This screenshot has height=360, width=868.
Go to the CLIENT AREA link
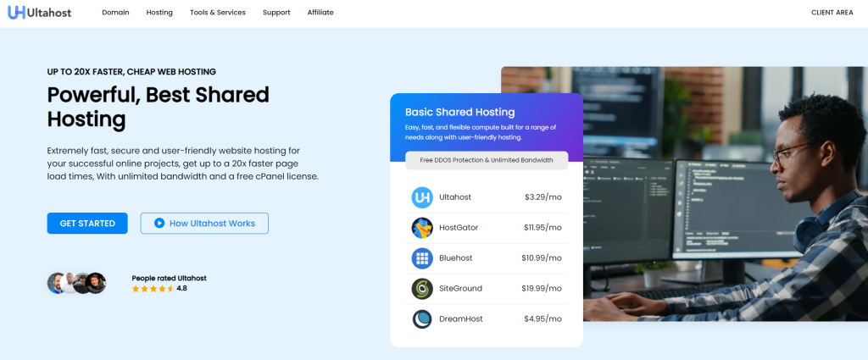(832, 12)
